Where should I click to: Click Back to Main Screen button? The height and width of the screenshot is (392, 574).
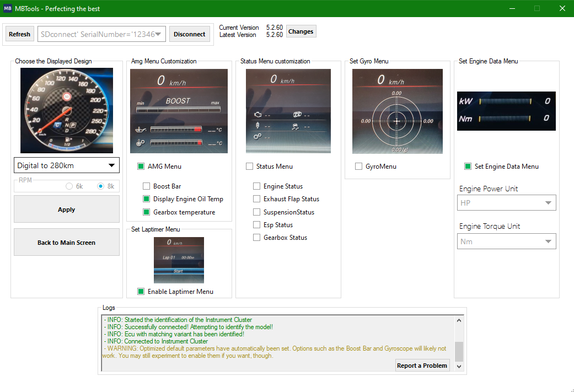[67, 242]
